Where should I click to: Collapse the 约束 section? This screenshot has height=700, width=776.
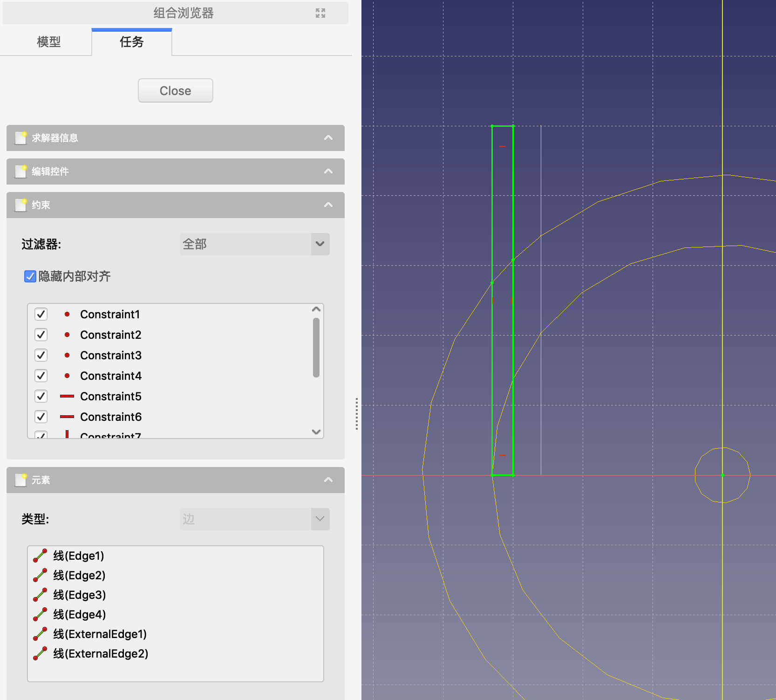(328, 205)
